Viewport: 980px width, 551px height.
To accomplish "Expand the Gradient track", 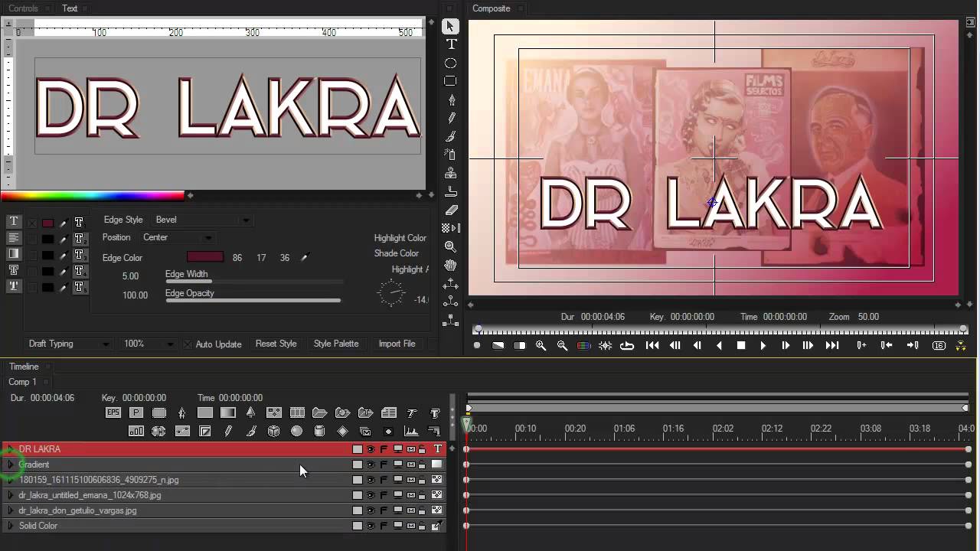I will click(x=10, y=465).
